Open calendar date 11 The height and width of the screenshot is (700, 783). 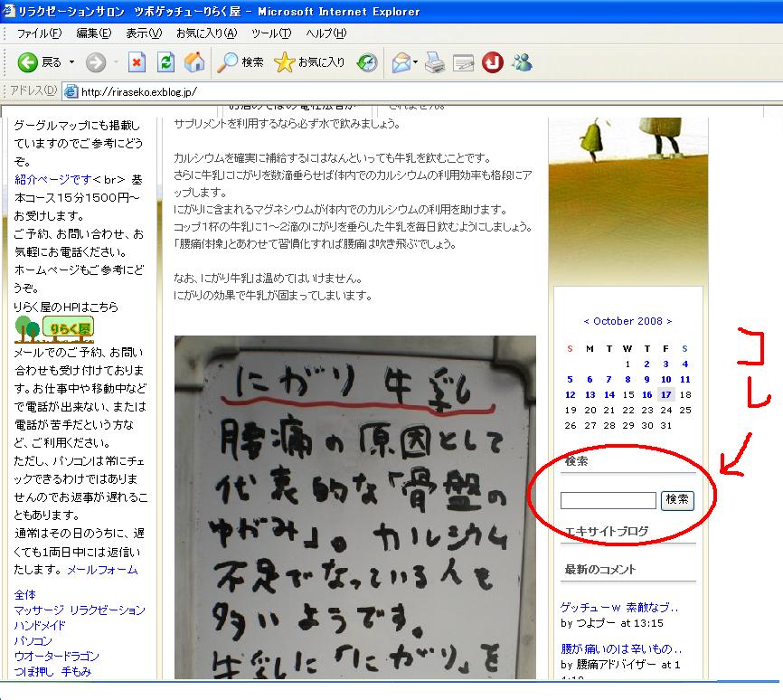[685, 379]
